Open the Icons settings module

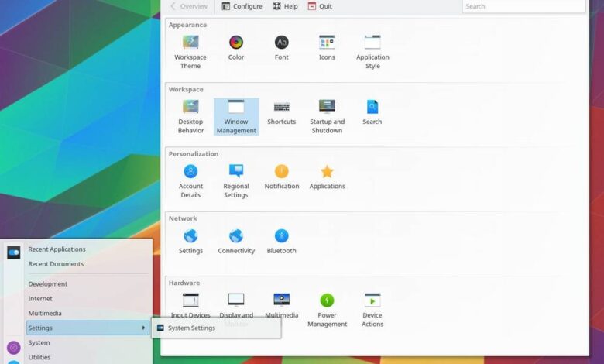[x=327, y=48]
